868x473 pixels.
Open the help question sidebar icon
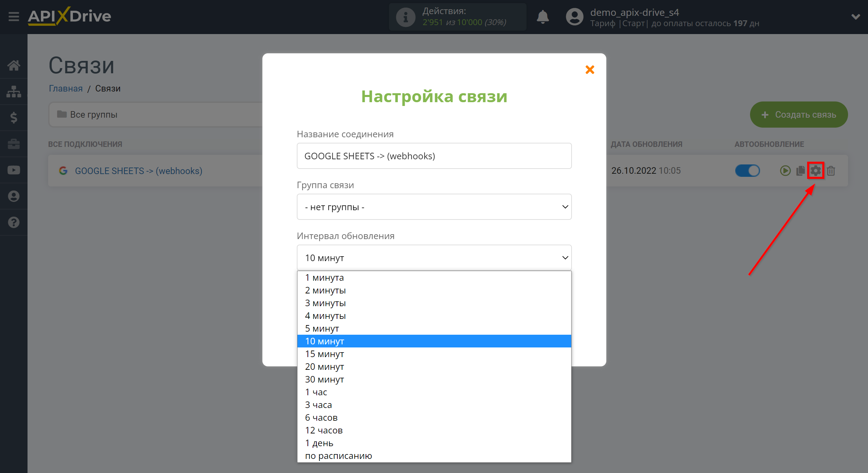pos(14,222)
